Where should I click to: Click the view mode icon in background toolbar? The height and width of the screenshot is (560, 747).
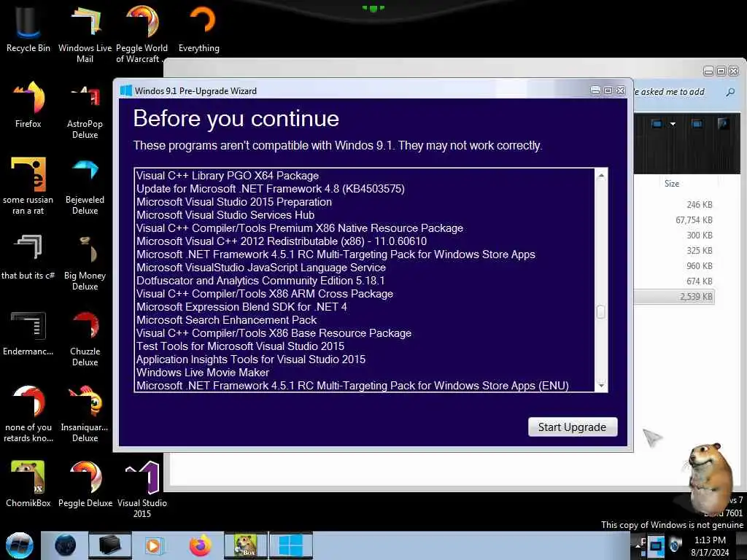click(x=657, y=124)
